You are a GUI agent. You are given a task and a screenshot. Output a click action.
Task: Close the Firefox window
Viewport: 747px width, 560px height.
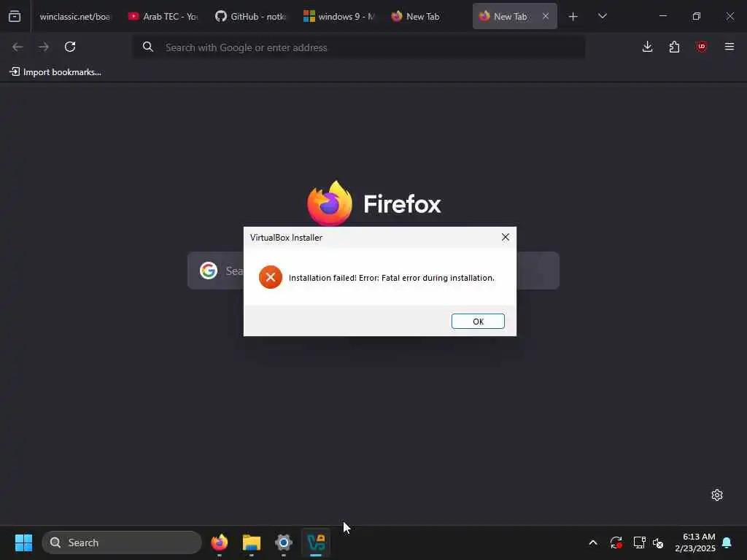click(729, 16)
